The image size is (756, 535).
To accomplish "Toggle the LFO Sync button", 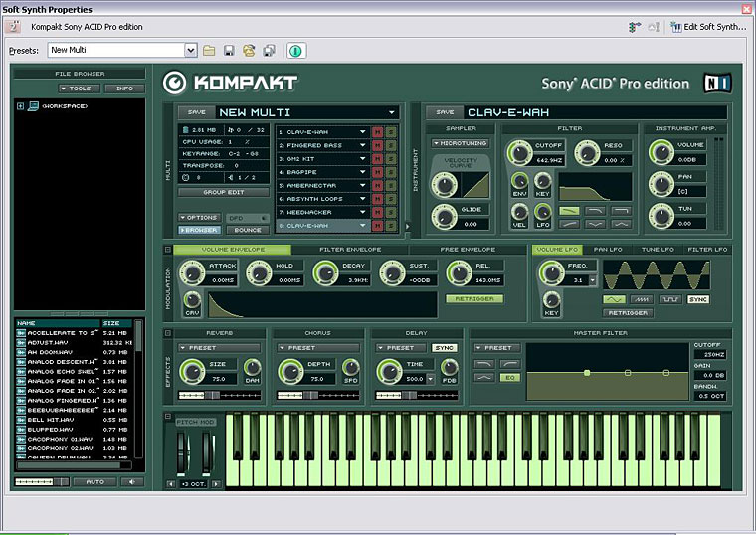I will tap(697, 299).
